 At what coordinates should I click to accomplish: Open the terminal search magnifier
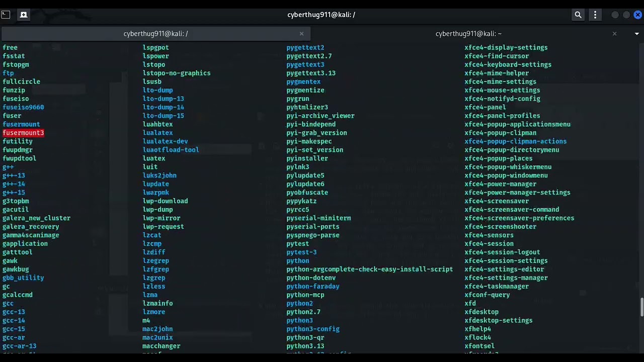[578, 15]
